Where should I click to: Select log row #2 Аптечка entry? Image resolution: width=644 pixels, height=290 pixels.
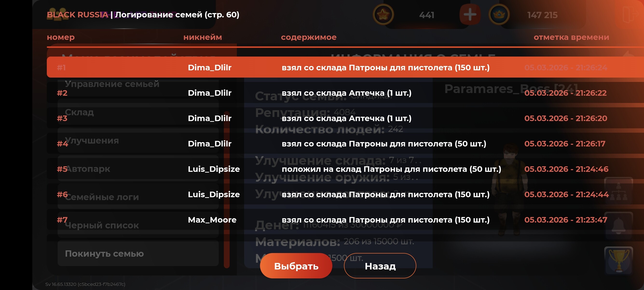pyautogui.click(x=345, y=93)
